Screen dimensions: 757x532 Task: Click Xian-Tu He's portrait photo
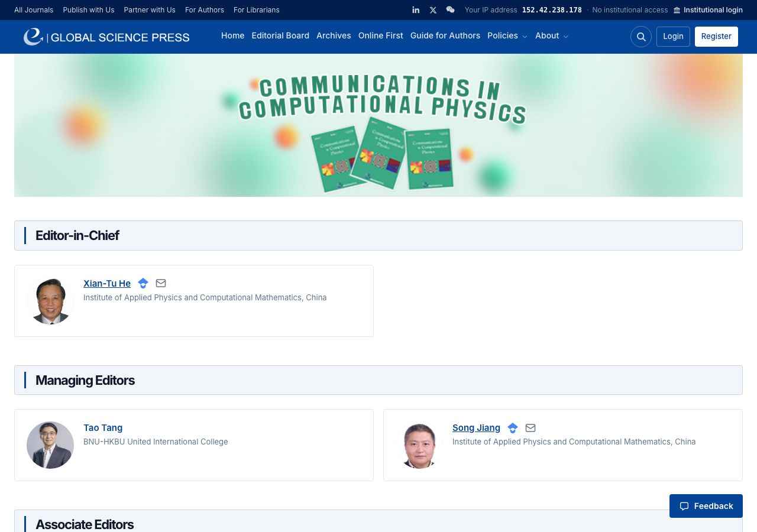click(50, 301)
